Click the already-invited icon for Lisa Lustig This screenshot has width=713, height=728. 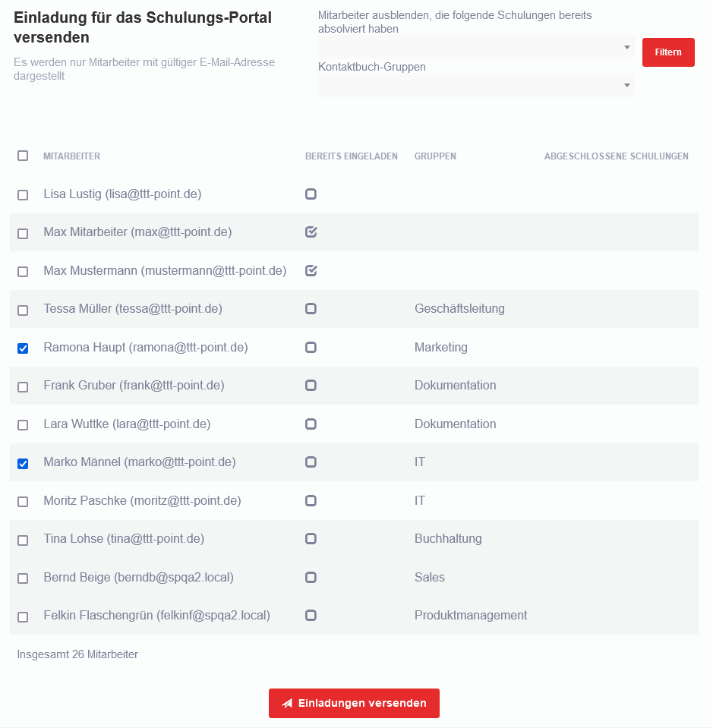point(311,194)
